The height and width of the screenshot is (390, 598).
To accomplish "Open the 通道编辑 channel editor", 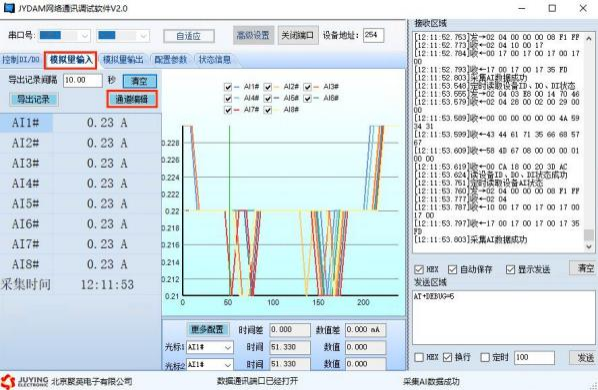I will pos(132,100).
